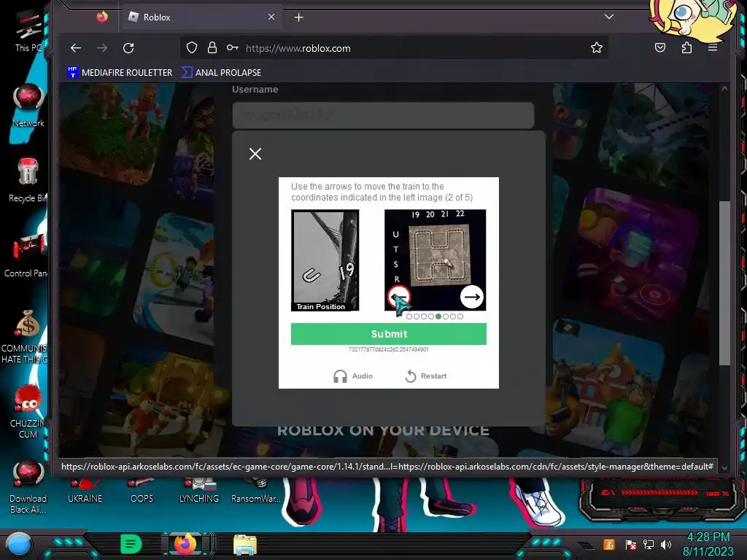747x560 pixels.
Task: Open Control Panel desktop icon
Action: 27,255
